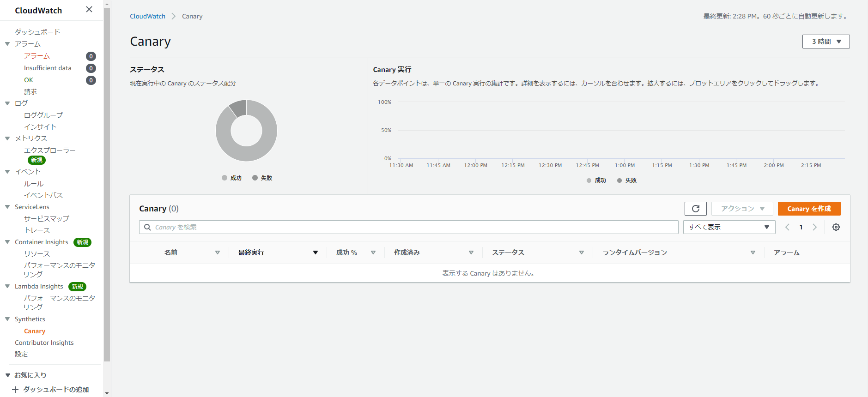The height and width of the screenshot is (397, 868).
Task: Open table preferences gear icon
Action: [836, 227]
